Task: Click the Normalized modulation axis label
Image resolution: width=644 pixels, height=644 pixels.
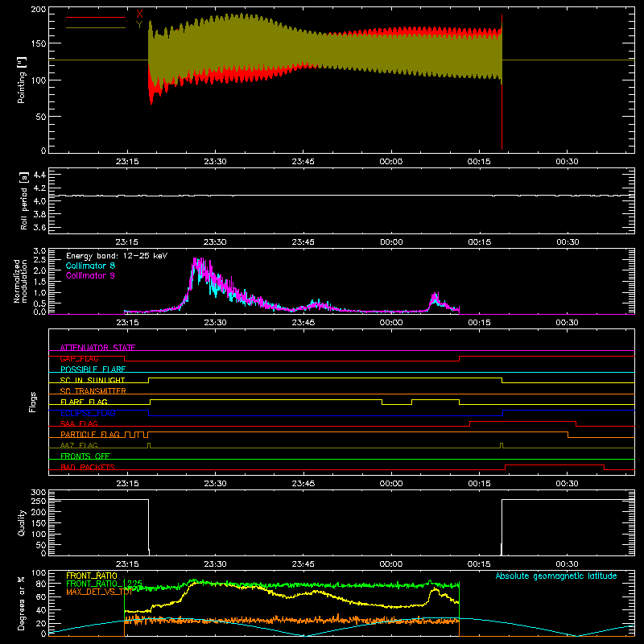Action: 20,281
